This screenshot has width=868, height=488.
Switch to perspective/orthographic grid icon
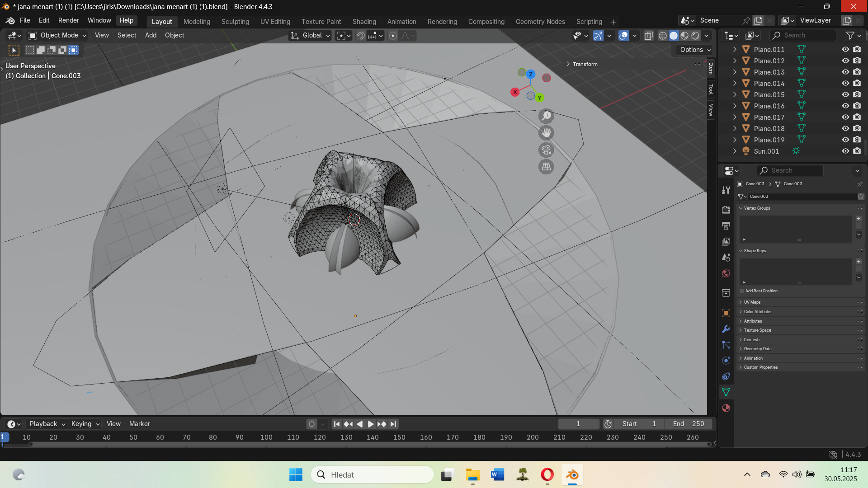(x=546, y=167)
